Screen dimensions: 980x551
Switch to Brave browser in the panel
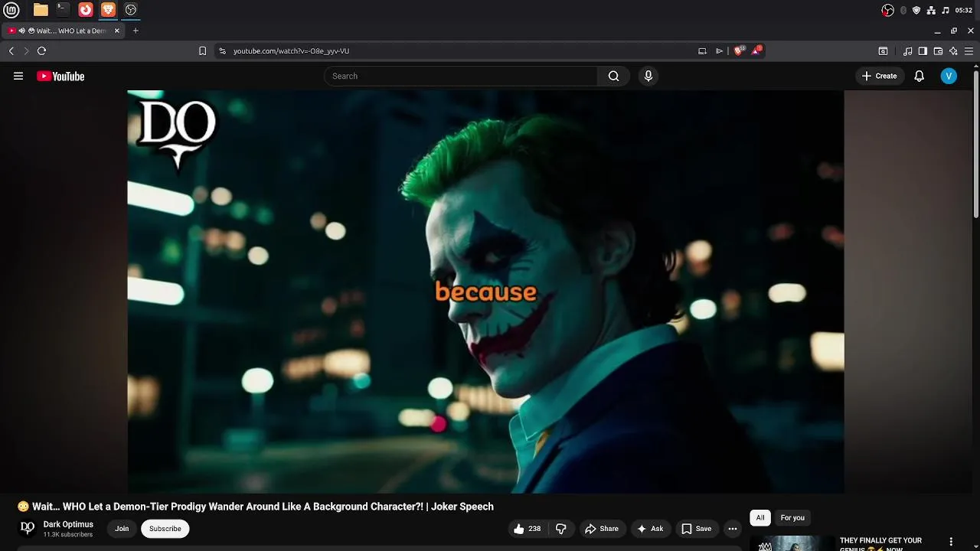tap(108, 10)
